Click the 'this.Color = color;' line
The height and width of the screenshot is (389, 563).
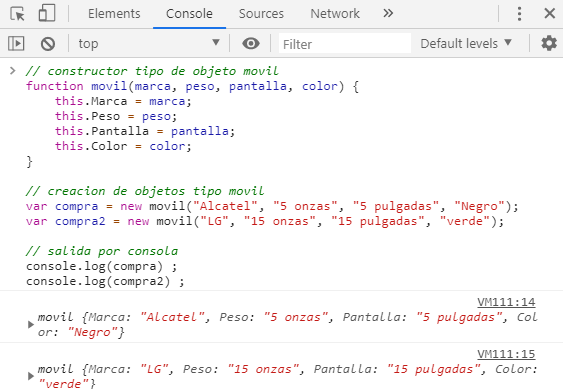[x=123, y=146]
